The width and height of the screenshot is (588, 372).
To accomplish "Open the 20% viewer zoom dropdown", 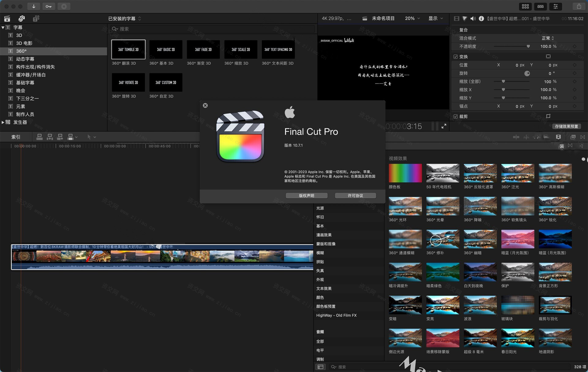I will 412,19.
